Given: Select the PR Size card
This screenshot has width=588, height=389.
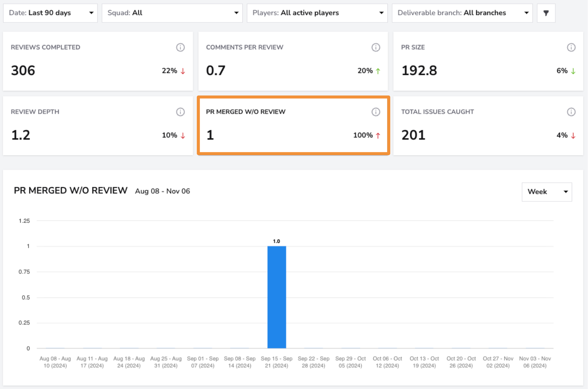Looking at the screenshot, I should 488,61.
